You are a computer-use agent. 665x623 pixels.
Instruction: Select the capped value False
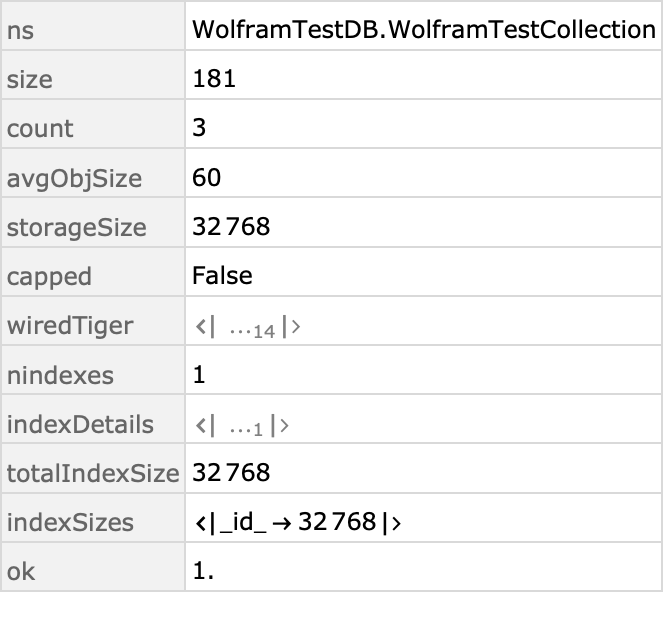[222, 276]
